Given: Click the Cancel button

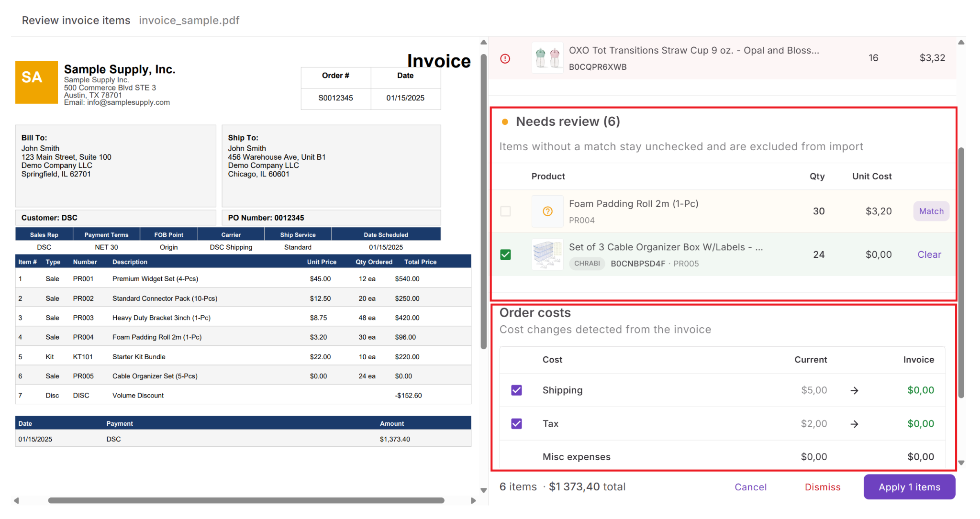Looking at the screenshot, I should click(x=750, y=487).
